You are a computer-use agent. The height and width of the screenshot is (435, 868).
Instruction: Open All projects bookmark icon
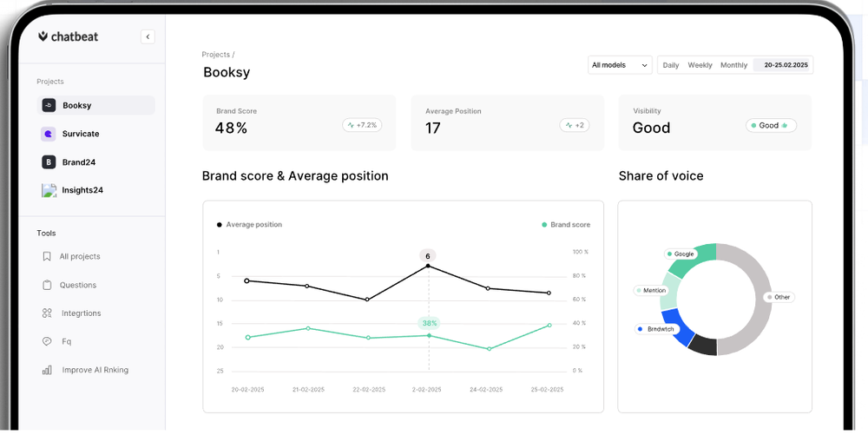pos(47,257)
